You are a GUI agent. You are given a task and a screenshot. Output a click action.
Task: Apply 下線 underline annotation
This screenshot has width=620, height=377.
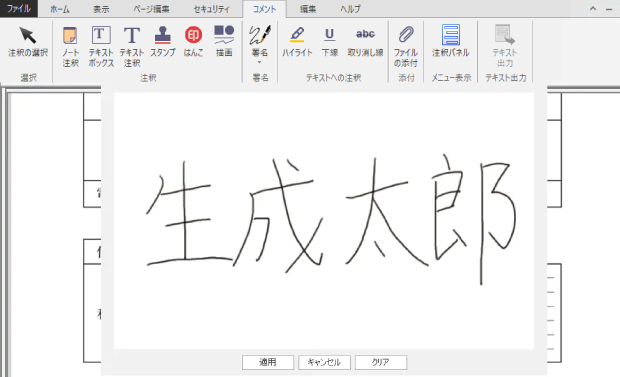pos(329,42)
